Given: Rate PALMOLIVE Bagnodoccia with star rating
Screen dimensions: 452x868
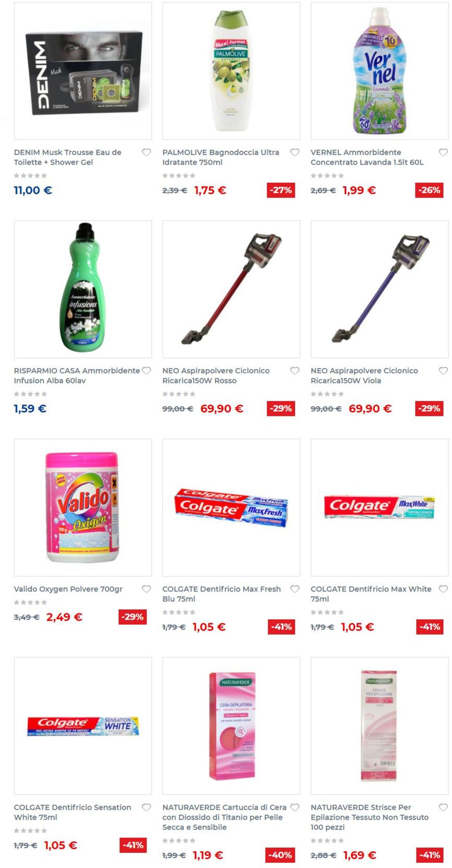Looking at the screenshot, I should pos(179,176).
